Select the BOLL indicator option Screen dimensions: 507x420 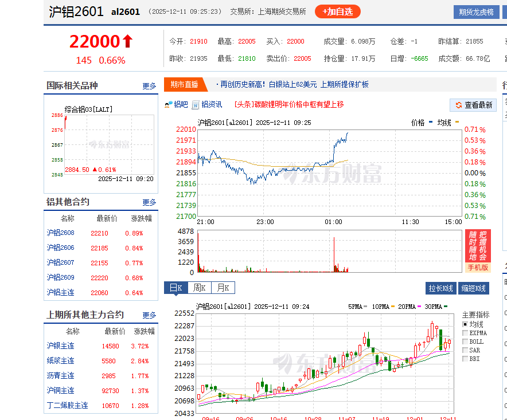465,342
